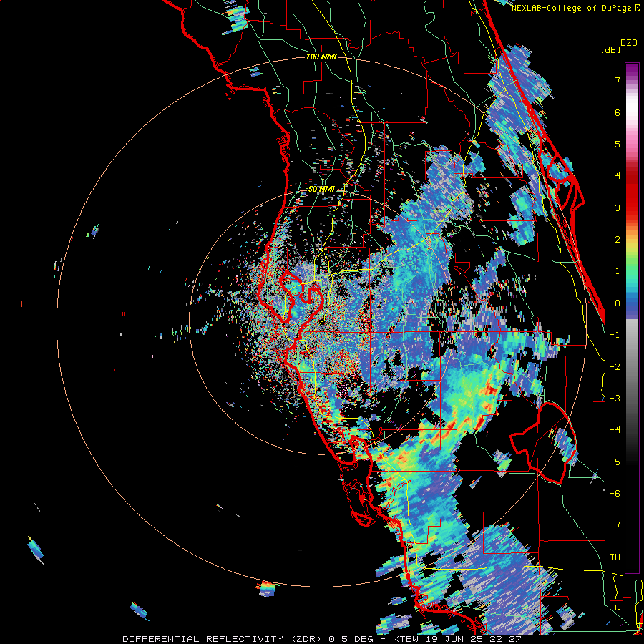Screen dimensions: 644x644
Task: Click the 'NEXLAB-College of DuPage' credit text
Action: click(572, 8)
